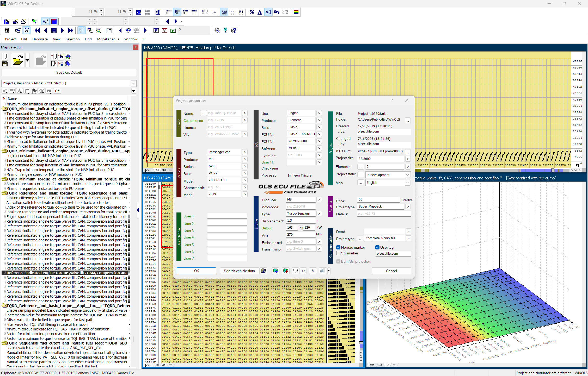Screen dimensions: 588x376
Task: Click the Displacement input field
Action: coord(301,221)
